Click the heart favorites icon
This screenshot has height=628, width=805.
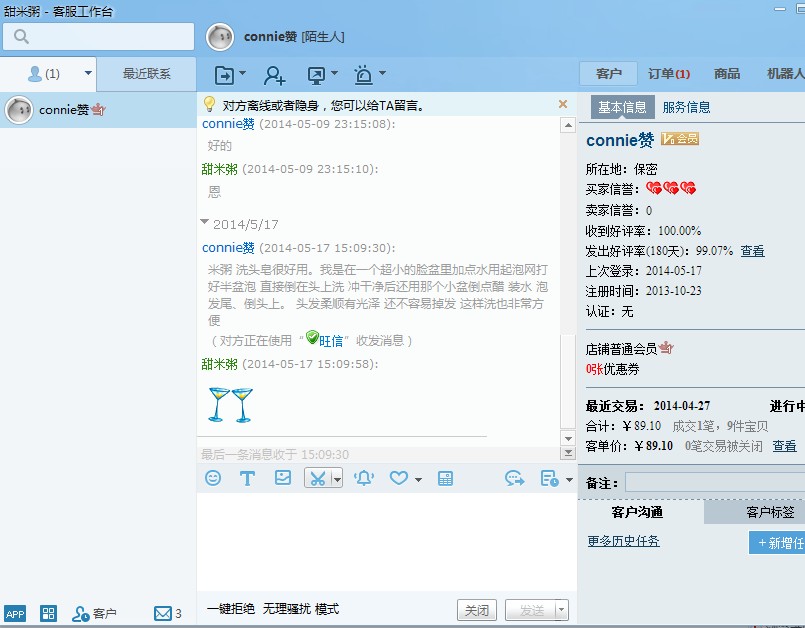tap(398, 479)
